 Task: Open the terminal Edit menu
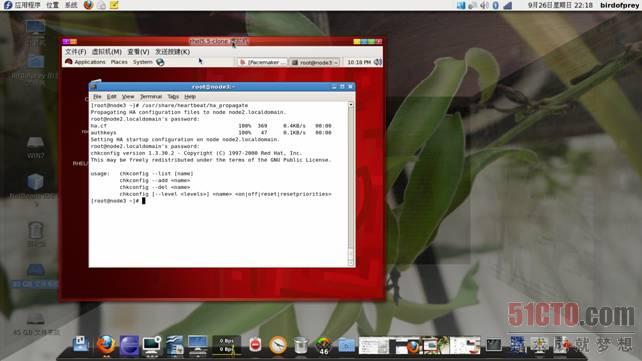111,97
